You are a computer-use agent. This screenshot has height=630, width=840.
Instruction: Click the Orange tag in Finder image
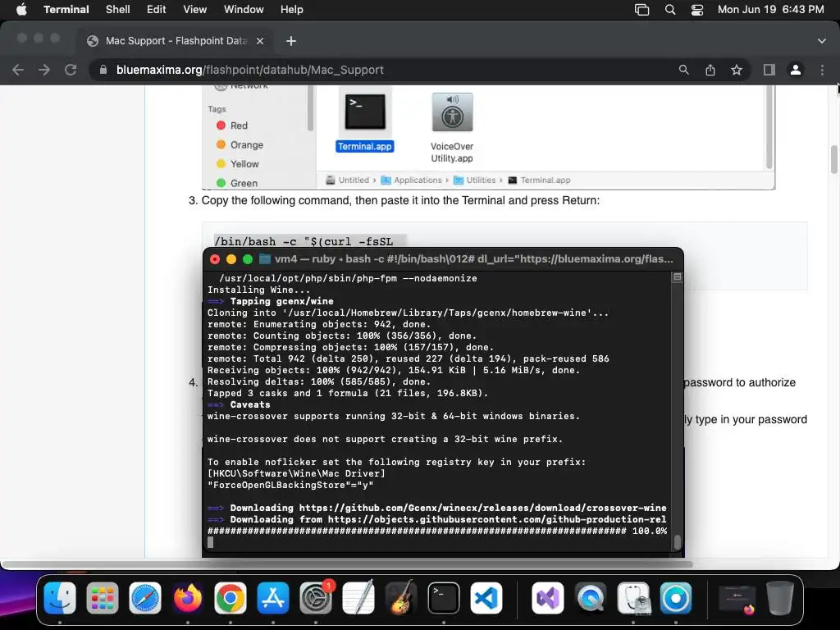pos(240,144)
